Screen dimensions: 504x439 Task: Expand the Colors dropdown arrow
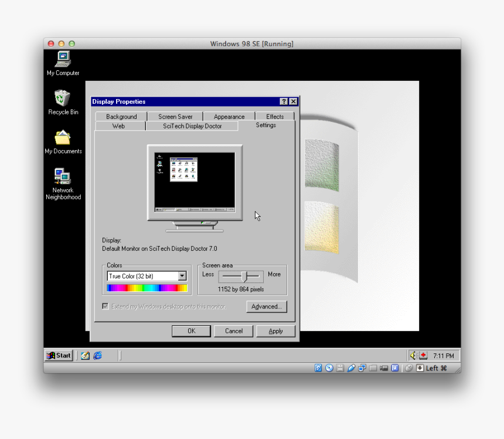[182, 276]
